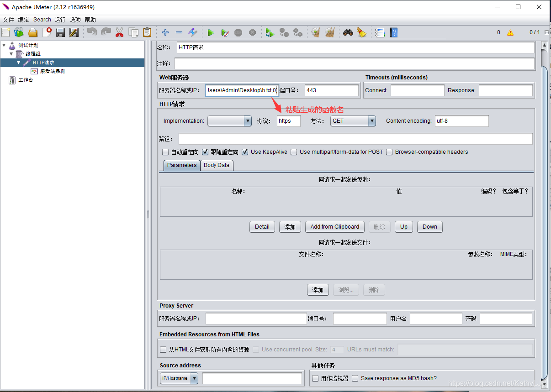Open the Templates icon in toolbar
This screenshot has width=551, height=392.
(x=19, y=32)
